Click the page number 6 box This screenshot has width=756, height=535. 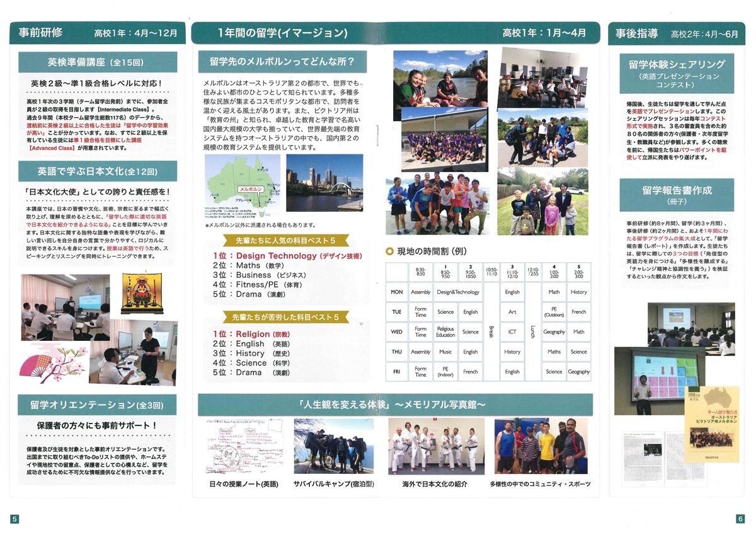coord(741,519)
